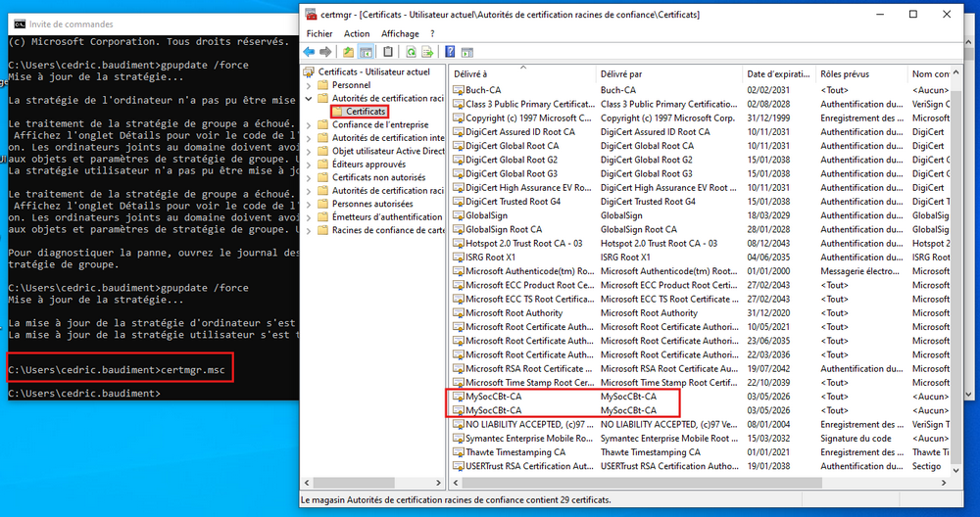Expand the Personnel folder node
The image size is (980, 517).
pyautogui.click(x=310, y=85)
